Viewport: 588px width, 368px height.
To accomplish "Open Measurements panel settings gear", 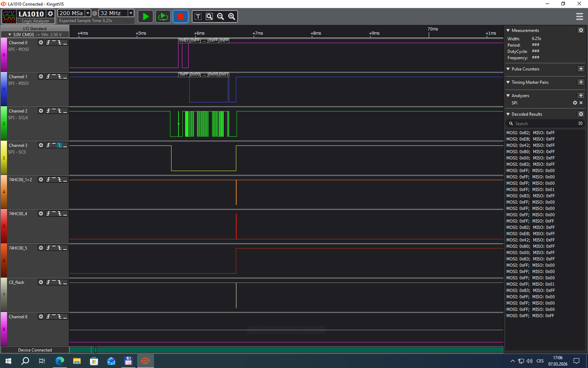I will (581, 30).
